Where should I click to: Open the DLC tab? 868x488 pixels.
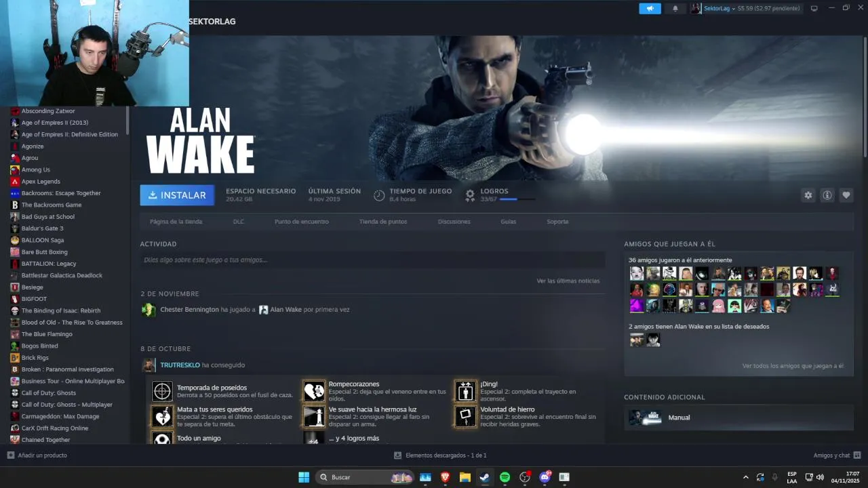pos(239,222)
